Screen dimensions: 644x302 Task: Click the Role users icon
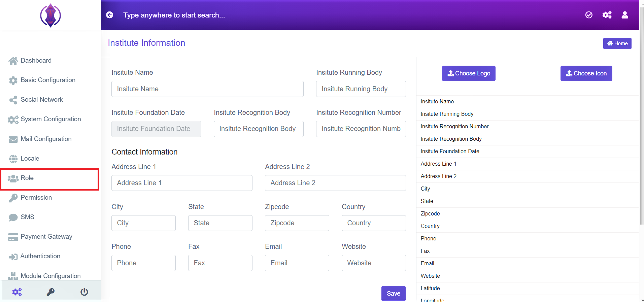point(13,178)
